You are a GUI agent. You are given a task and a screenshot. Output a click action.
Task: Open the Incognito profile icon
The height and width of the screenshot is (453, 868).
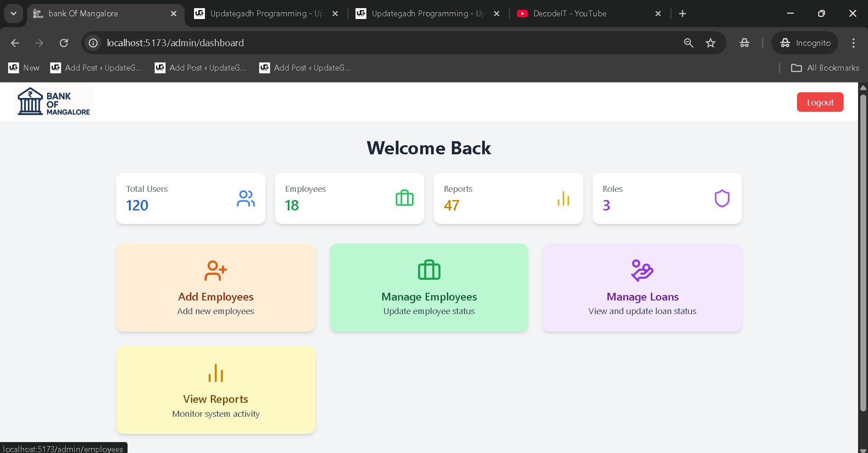pyautogui.click(x=786, y=43)
